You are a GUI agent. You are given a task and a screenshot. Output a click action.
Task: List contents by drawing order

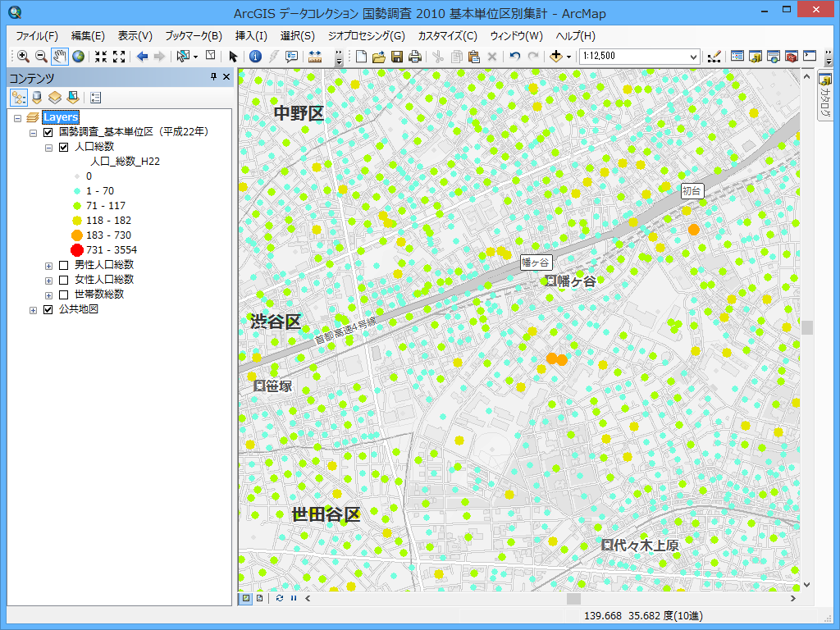coord(19,98)
